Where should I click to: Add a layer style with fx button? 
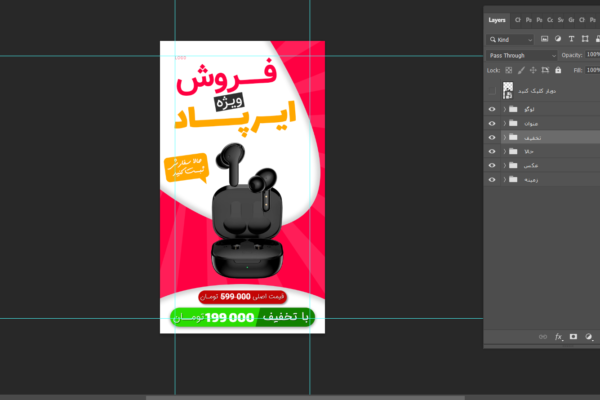click(x=557, y=338)
